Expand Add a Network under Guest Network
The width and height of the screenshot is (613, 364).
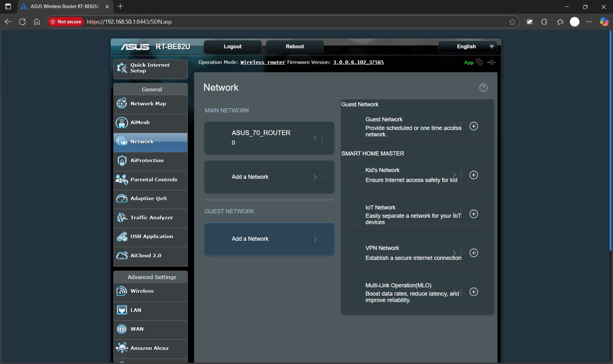(315, 239)
